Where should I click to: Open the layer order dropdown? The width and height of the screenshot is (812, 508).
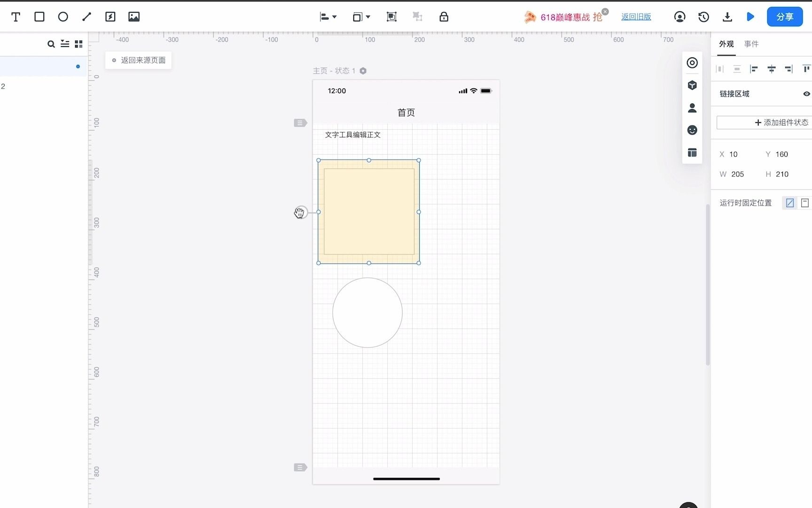361,17
